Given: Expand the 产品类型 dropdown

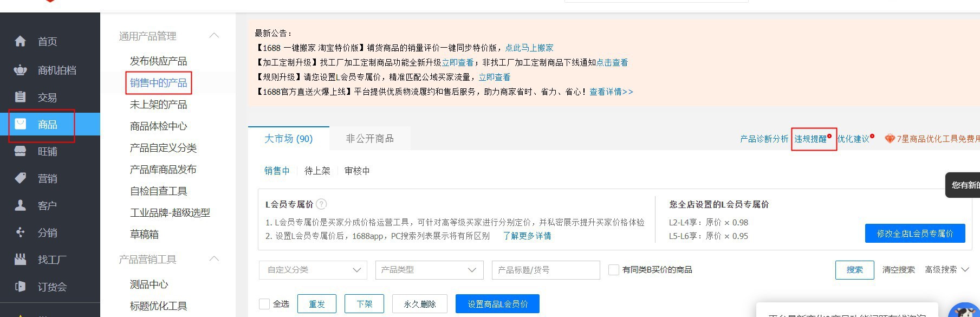Looking at the screenshot, I should pyautogui.click(x=429, y=270).
